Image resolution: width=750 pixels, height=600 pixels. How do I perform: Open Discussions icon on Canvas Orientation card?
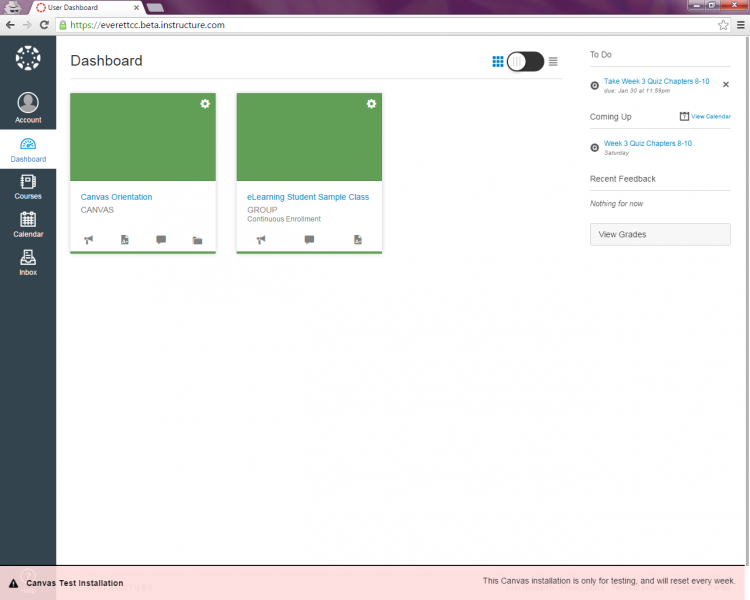tap(161, 239)
